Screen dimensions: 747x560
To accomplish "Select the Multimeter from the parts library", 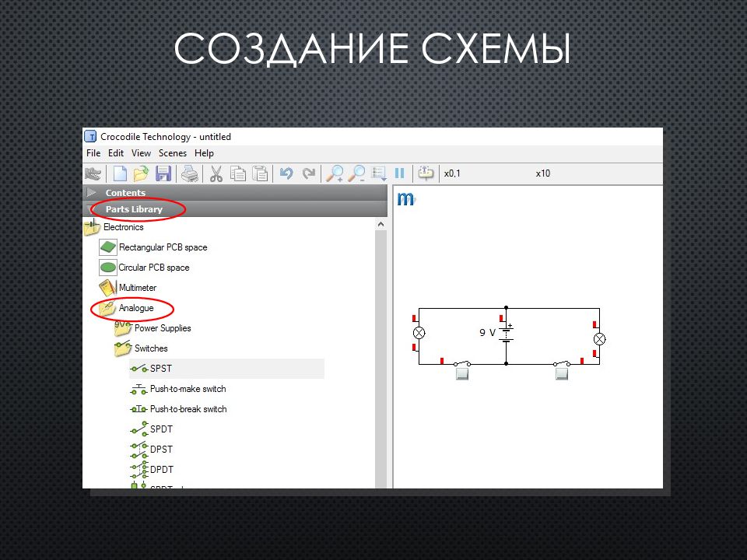I will (139, 287).
